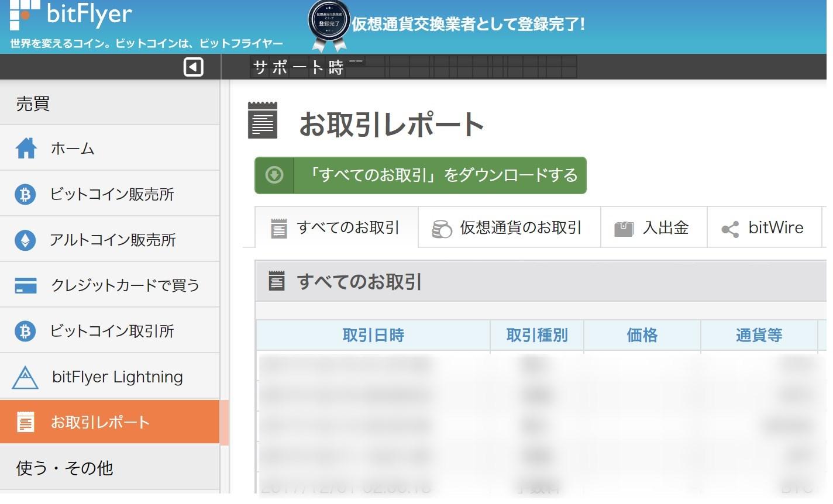Click the 仮想通貨交換業者として登録完了 banner text
Screen dimensions: 833x504
tap(468, 25)
